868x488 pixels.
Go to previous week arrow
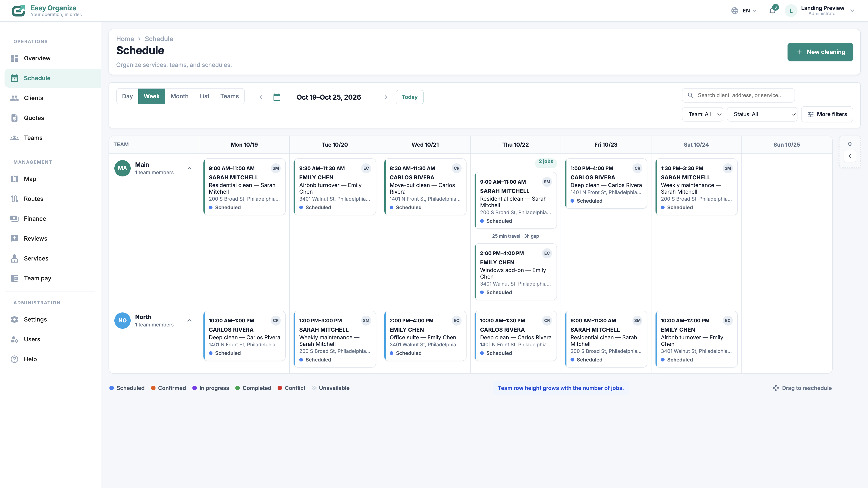coord(261,97)
